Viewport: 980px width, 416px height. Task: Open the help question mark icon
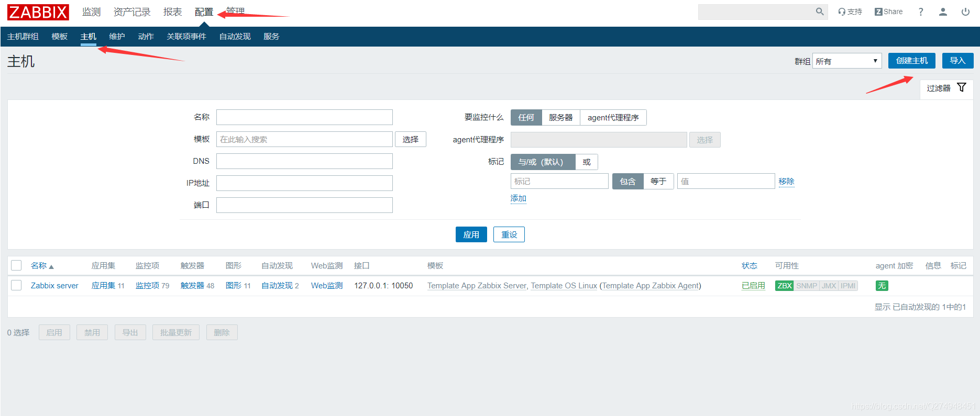click(x=921, y=12)
